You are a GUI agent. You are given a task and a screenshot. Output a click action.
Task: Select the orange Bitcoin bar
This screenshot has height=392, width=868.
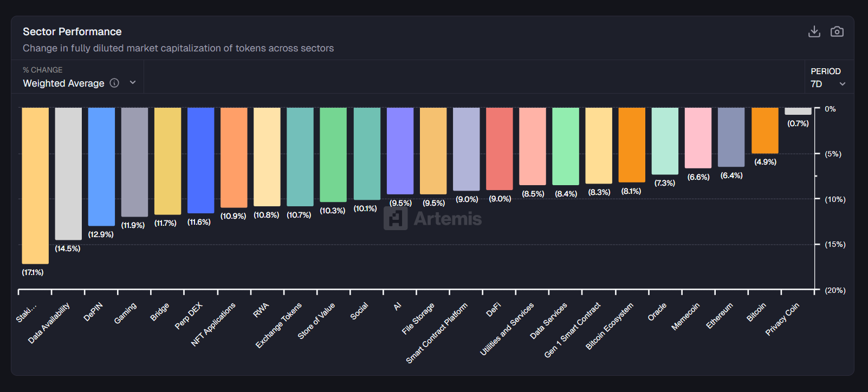[x=765, y=130]
